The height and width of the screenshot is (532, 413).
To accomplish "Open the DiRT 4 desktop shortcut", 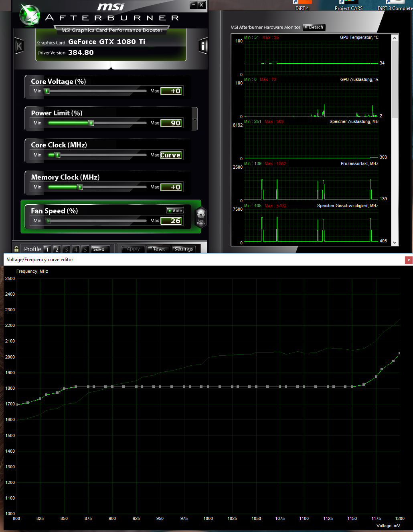I will point(302,5).
